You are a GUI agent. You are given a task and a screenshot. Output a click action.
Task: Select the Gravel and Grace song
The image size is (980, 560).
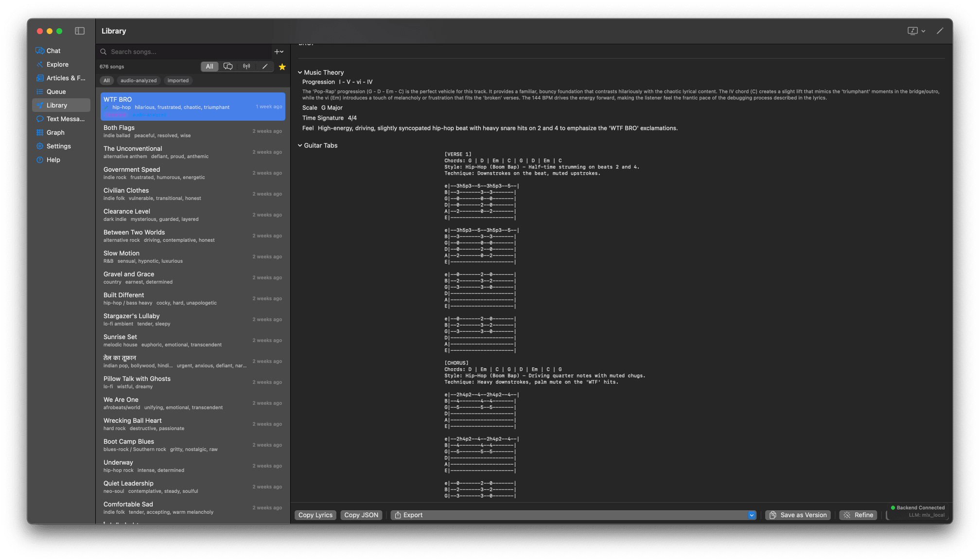(x=192, y=278)
